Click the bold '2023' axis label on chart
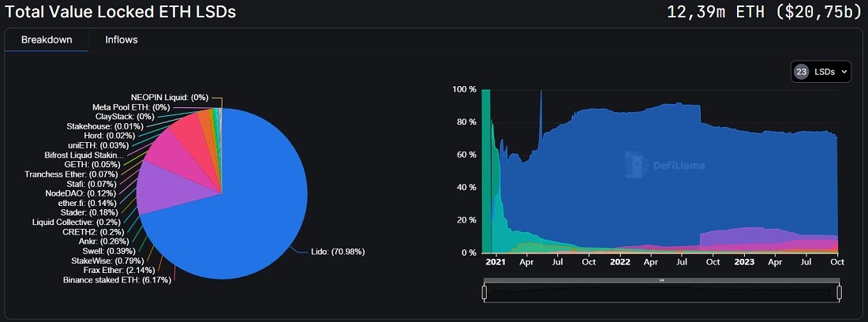 pyautogui.click(x=746, y=262)
